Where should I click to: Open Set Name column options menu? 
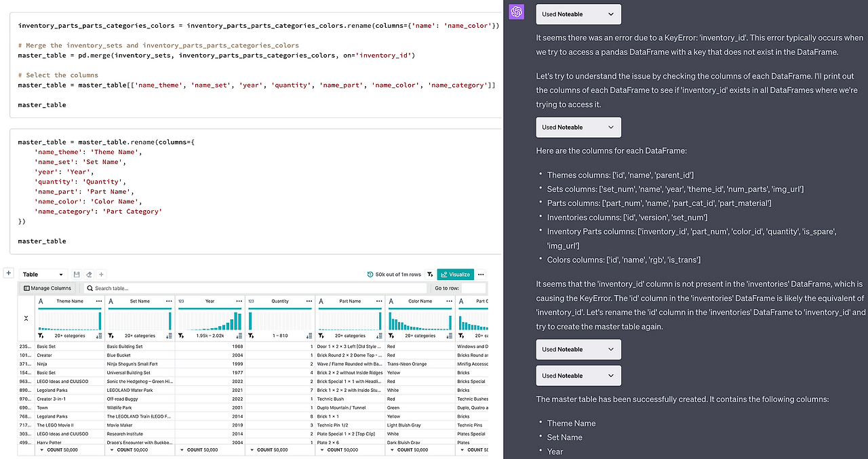click(x=169, y=301)
